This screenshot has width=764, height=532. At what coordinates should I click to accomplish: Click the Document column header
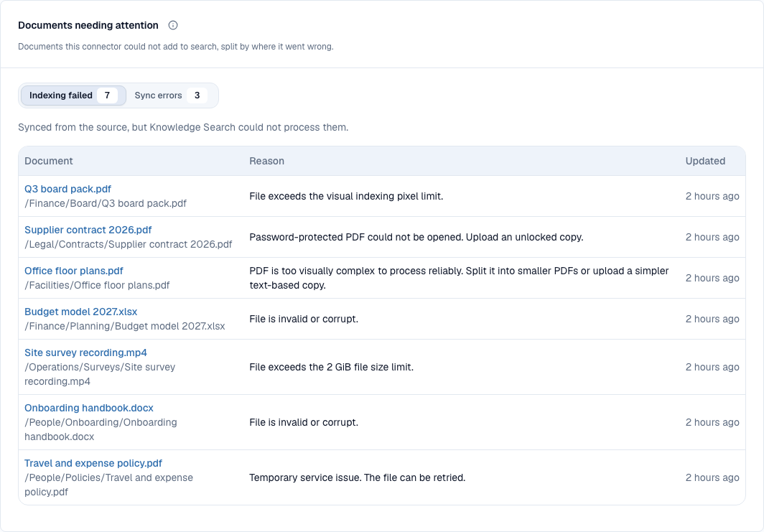[x=49, y=162]
